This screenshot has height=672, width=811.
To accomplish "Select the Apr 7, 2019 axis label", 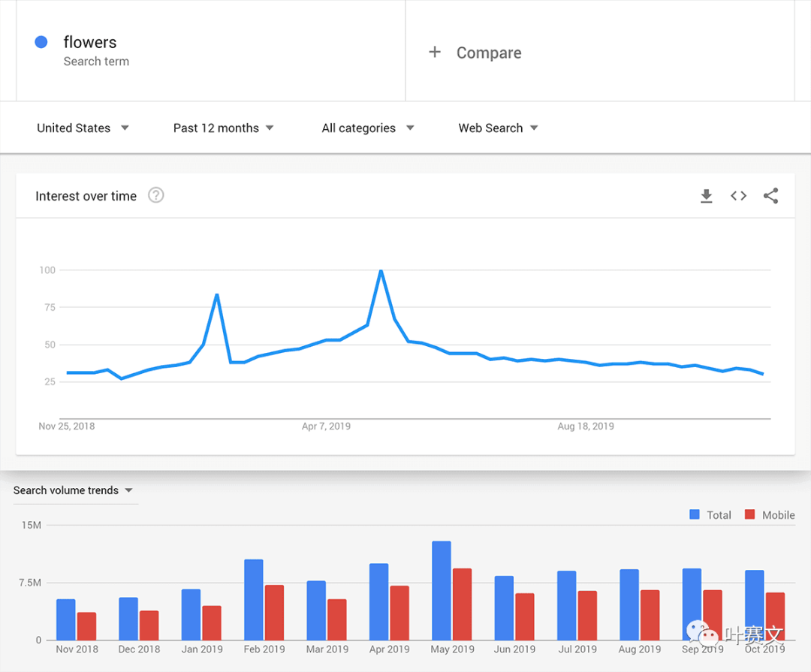I will point(326,426).
